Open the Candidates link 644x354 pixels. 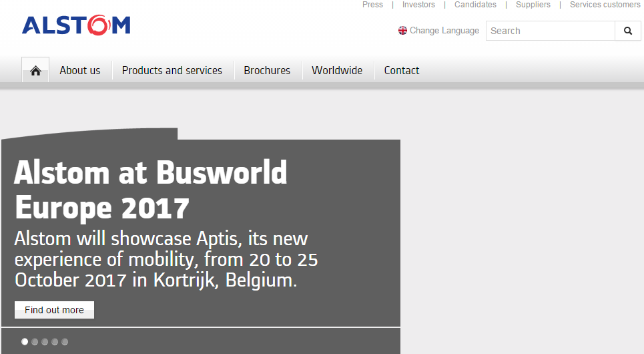tap(475, 5)
